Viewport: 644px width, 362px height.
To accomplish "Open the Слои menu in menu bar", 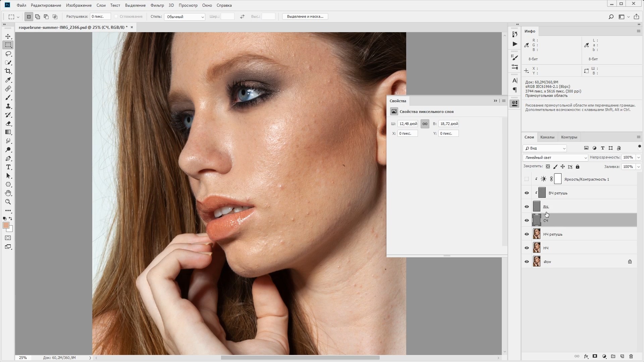I will tap(101, 5).
